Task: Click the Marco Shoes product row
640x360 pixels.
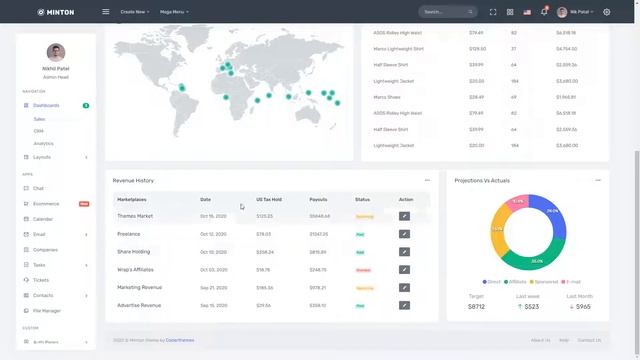Action: point(485,97)
